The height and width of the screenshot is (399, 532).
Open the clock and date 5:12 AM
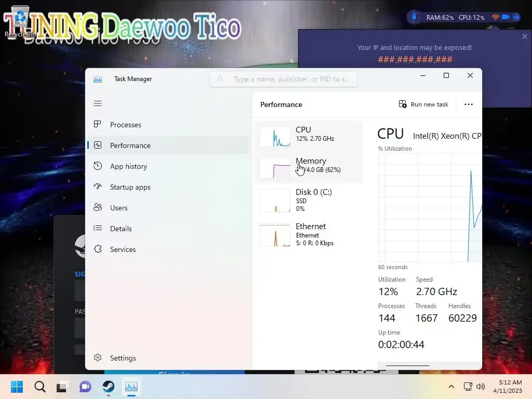click(x=508, y=387)
